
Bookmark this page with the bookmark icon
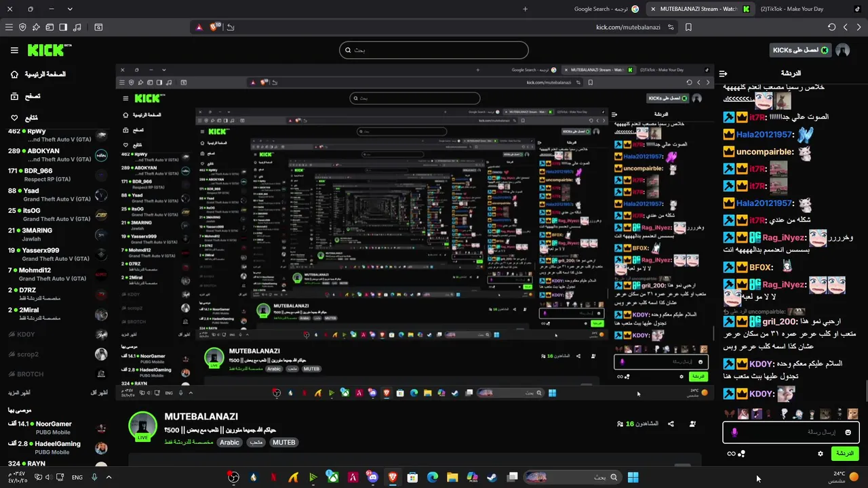(x=688, y=27)
